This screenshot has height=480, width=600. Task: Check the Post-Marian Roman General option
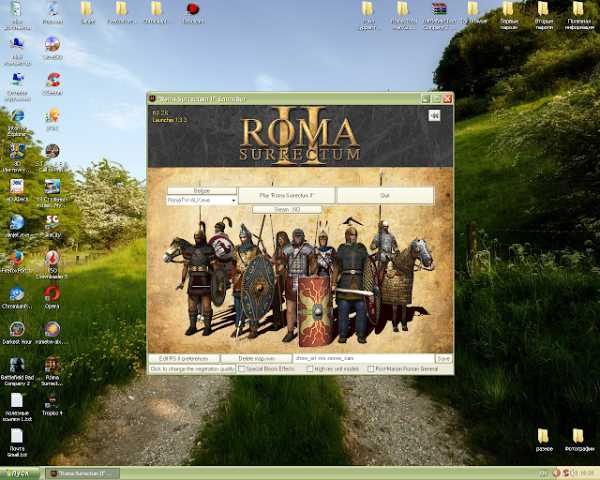pyautogui.click(x=370, y=369)
